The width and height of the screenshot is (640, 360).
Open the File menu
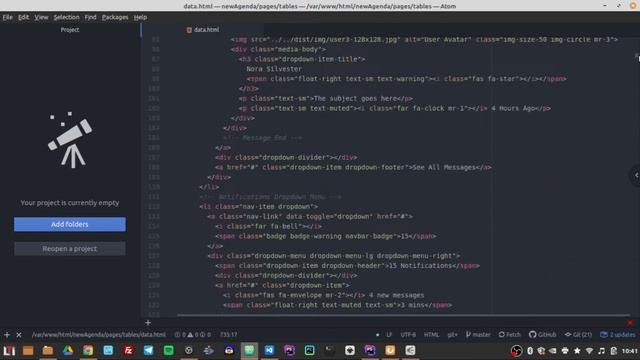coord(7,17)
